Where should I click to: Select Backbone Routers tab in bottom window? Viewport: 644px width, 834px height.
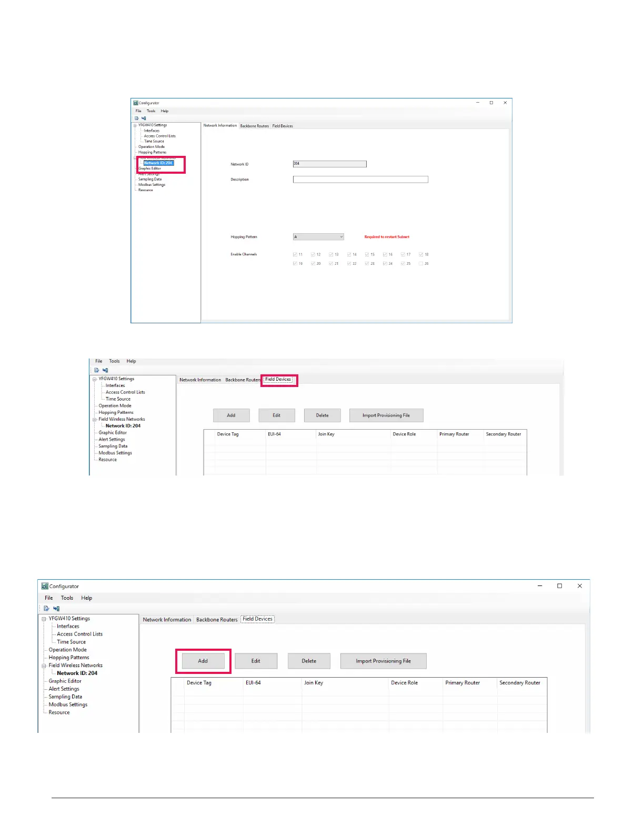coord(217,620)
